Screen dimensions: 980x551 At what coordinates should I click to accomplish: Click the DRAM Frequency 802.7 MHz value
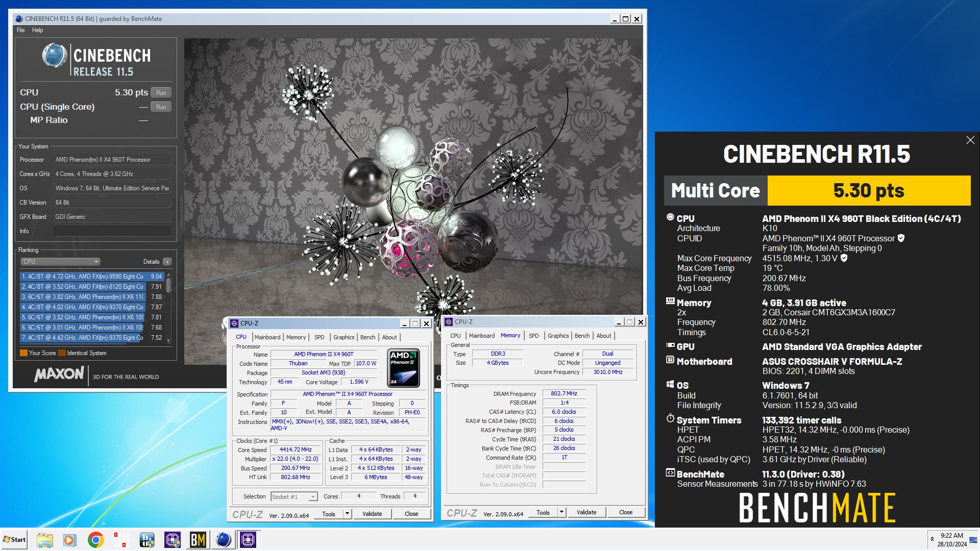[x=564, y=394]
